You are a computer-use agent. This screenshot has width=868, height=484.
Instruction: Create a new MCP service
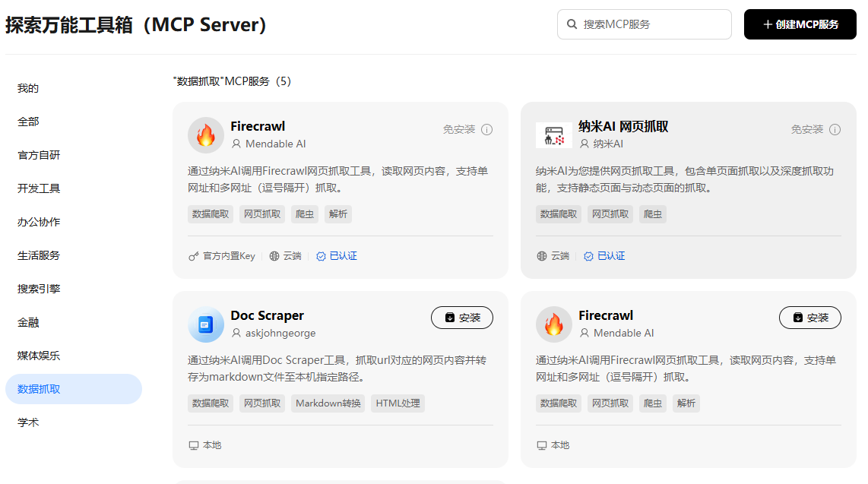pos(800,24)
